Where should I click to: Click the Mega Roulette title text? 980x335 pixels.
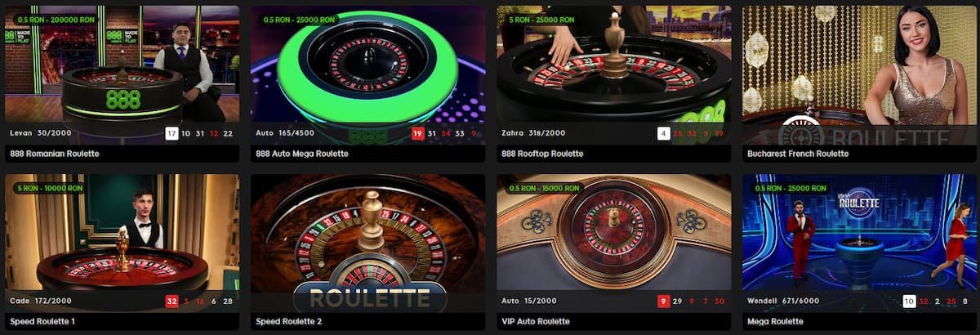coord(773,322)
